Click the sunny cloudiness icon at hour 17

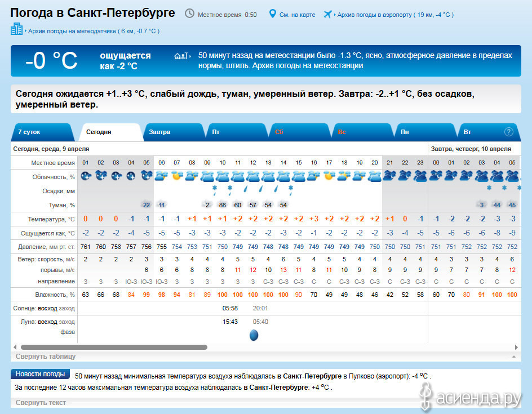click(329, 176)
